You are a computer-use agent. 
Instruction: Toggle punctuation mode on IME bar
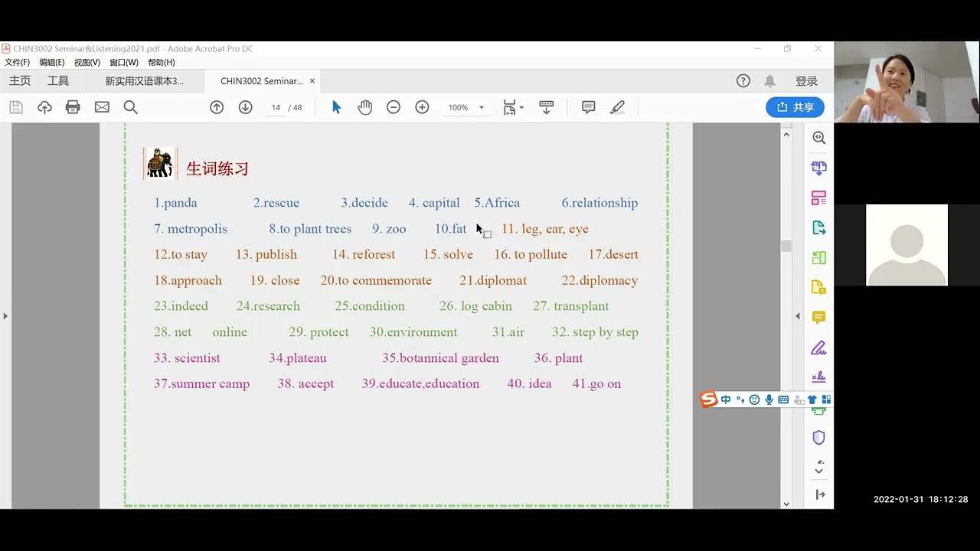pos(740,399)
